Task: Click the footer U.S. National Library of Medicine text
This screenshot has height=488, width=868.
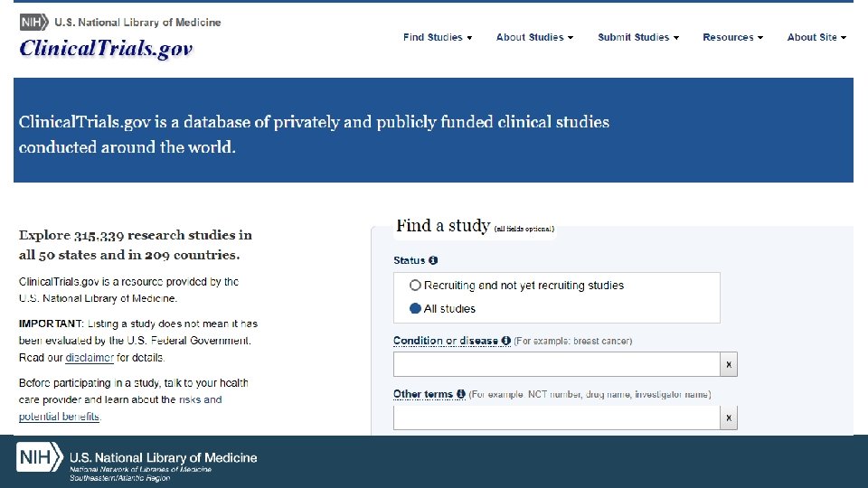Action: [164, 457]
